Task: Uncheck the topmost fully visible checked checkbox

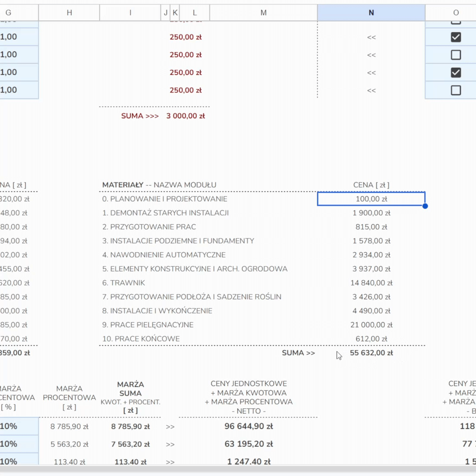Action: coord(456,37)
